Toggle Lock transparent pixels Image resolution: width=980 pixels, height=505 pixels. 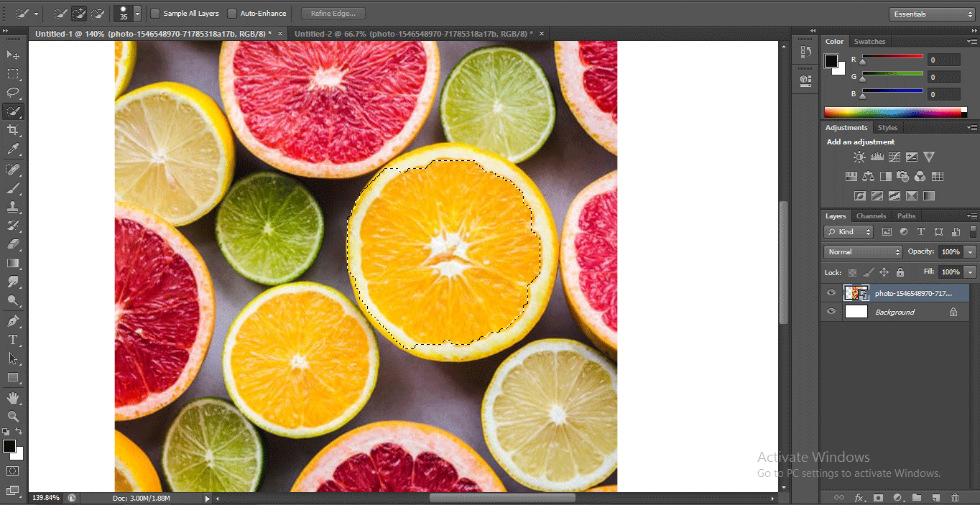852,272
